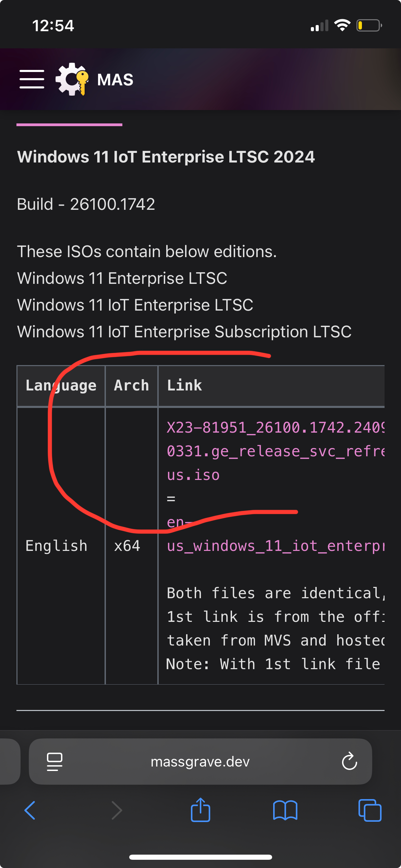
Task: Select the text Build - 26100.1742
Action: pyautogui.click(x=86, y=204)
